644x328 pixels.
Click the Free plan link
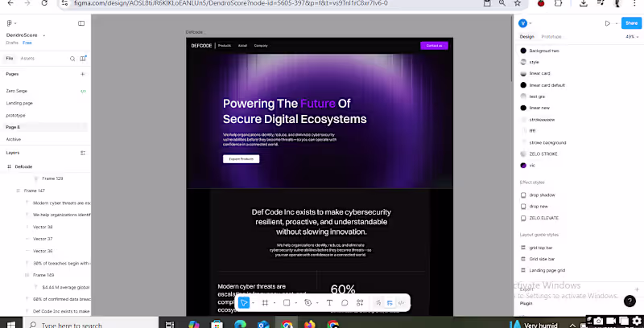tap(27, 43)
